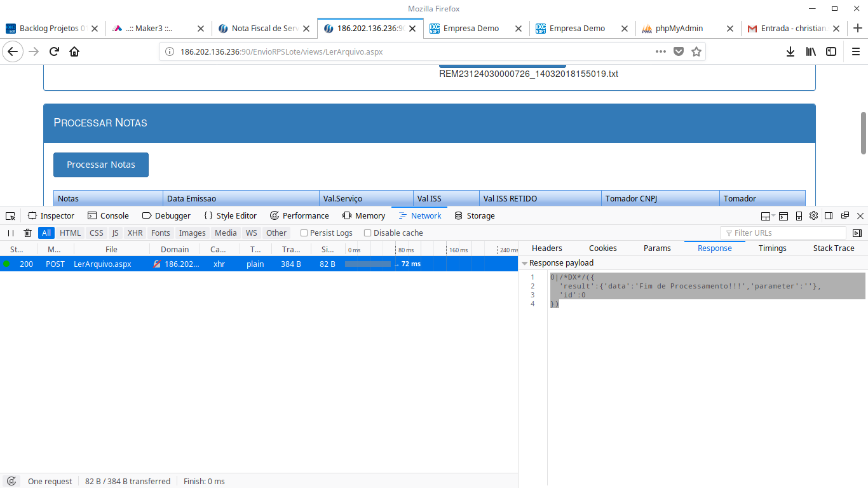Clear the network request log
This screenshot has width=868, height=488.
point(28,233)
